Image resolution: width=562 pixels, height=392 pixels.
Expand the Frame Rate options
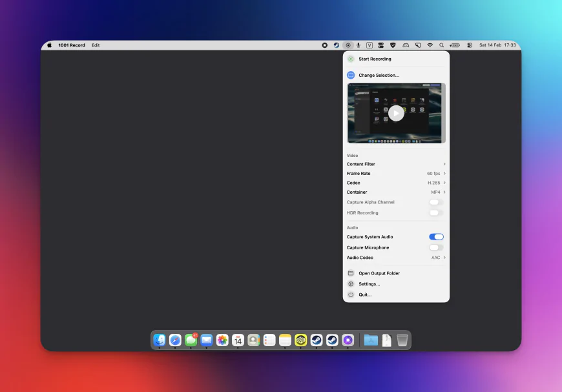[395, 173]
